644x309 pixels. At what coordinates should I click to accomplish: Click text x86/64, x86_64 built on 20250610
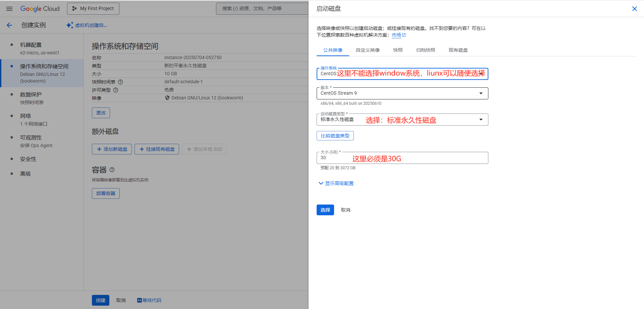pos(351,103)
